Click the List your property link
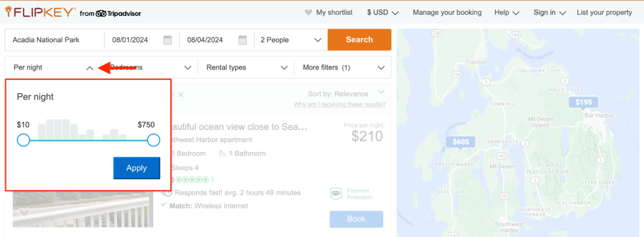Viewport: 644px width, 237px height. pos(604,12)
